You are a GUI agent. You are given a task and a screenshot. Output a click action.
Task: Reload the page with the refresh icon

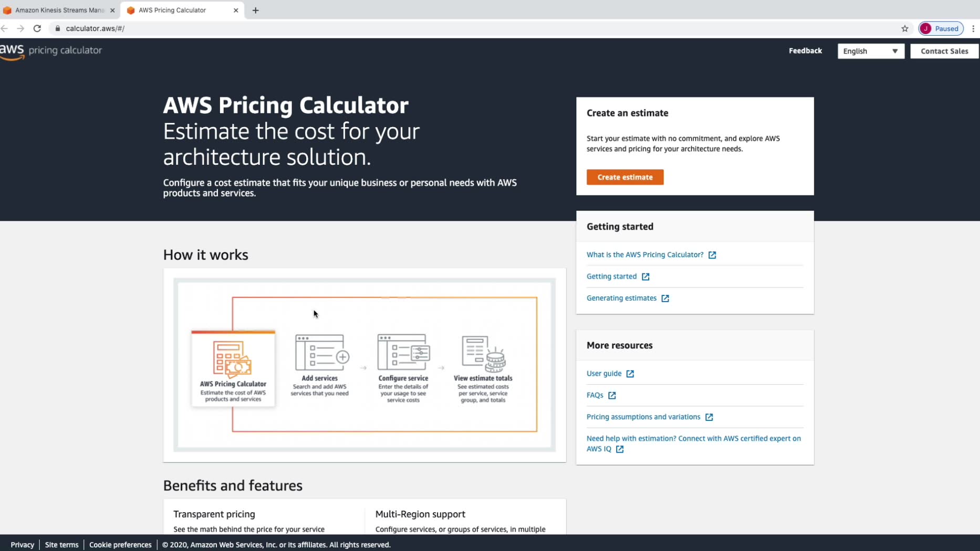tap(37, 28)
